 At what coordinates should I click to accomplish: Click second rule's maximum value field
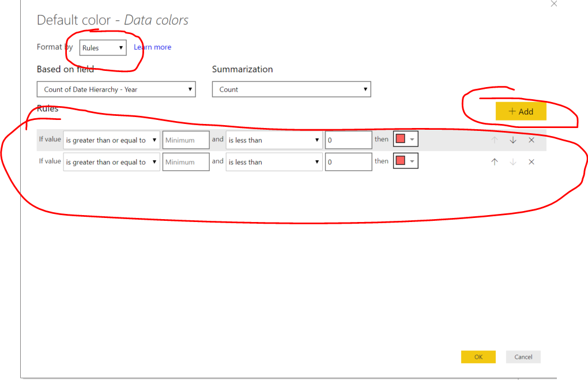tap(348, 162)
